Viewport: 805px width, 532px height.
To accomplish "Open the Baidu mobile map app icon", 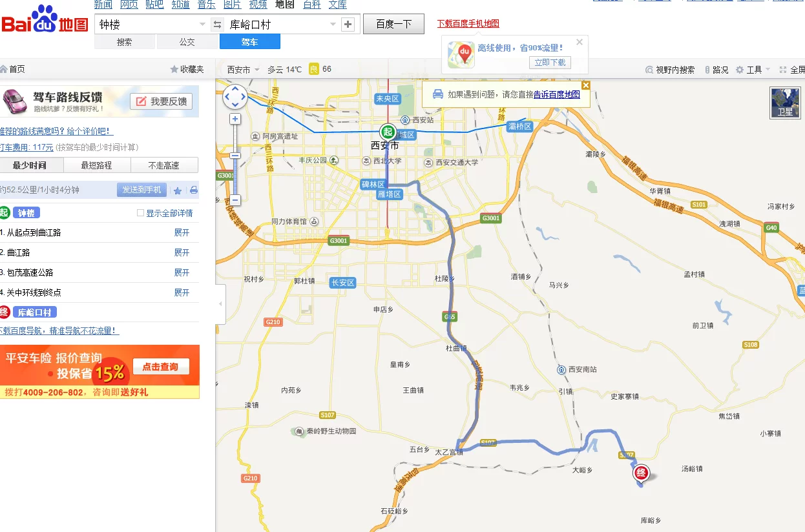I will tap(461, 54).
